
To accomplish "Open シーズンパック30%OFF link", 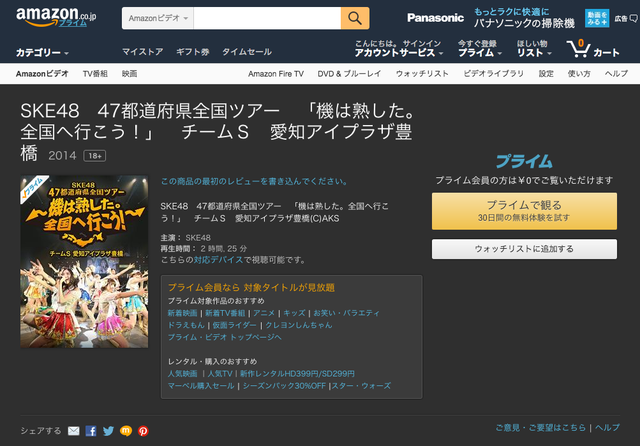I will (284, 386).
